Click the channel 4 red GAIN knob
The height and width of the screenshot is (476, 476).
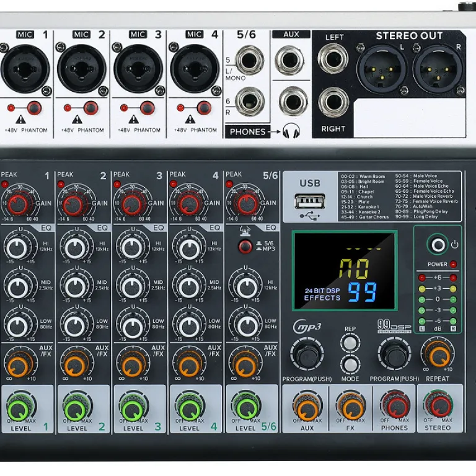coord(188,204)
